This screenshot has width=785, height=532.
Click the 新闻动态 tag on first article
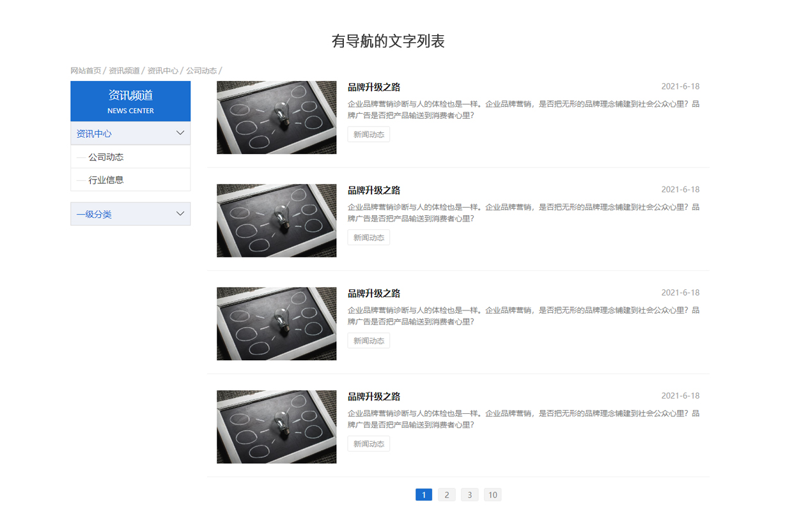click(x=369, y=134)
